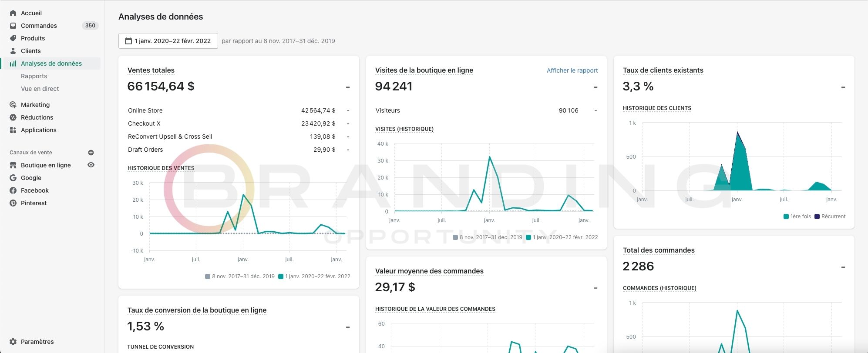The width and height of the screenshot is (868, 353).
Task: Click the Applications grid icon
Action: coord(13,130)
